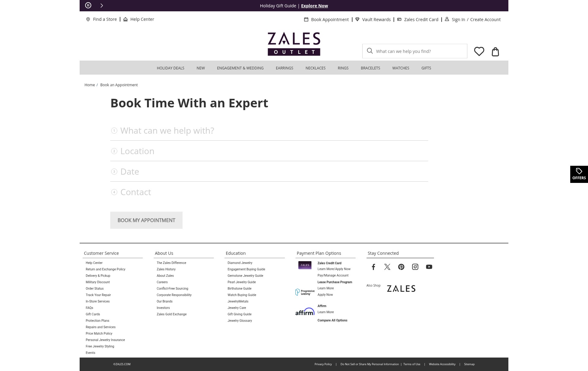Click the Affirm logo
588x371 pixels.
(x=305, y=311)
